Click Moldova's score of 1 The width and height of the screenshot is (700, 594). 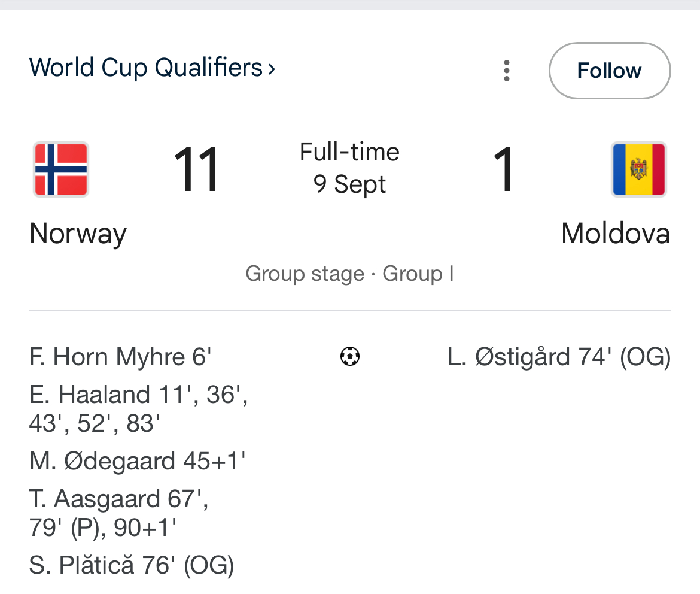(x=504, y=169)
